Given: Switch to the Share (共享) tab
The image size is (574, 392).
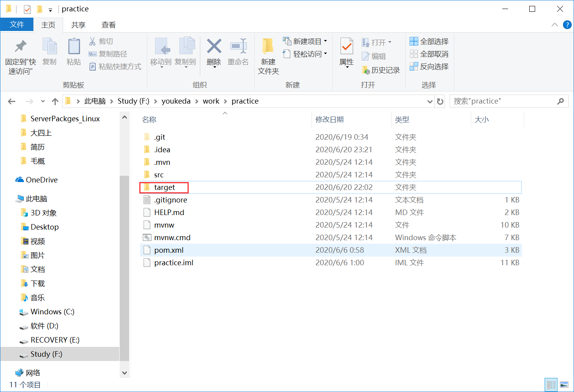Looking at the screenshot, I should pos(78,25).
